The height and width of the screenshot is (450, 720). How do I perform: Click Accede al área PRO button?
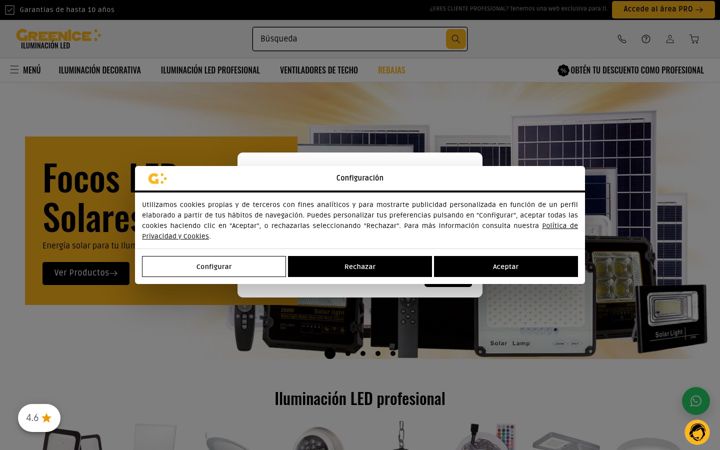663,9
